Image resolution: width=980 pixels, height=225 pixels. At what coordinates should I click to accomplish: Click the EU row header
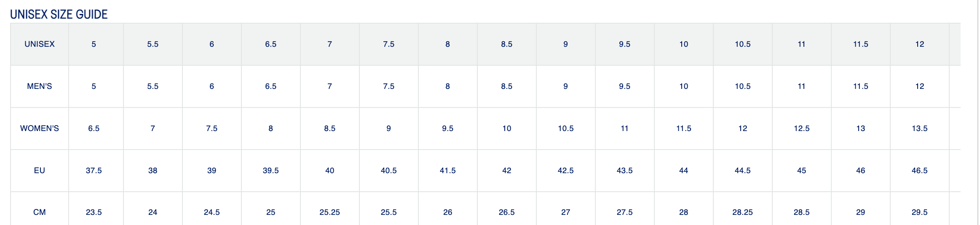[40, 171]
